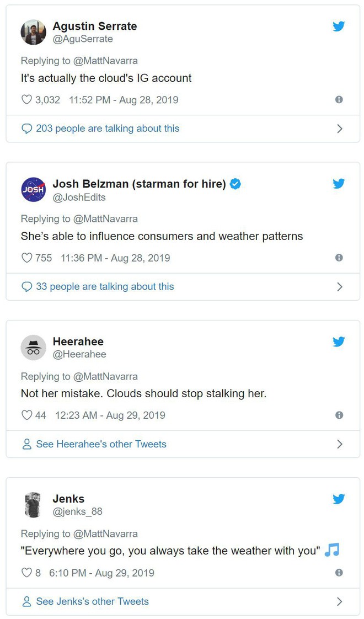Viewport: 364px width, 619px height.
Task: Click timestamp 6:10 PM - Aug 29, 2019
Action: 101,573
